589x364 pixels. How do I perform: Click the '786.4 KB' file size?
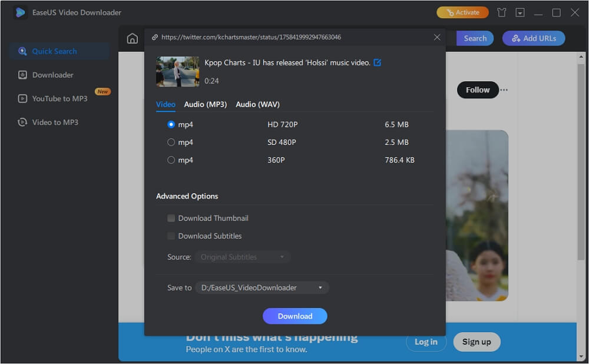399,160
